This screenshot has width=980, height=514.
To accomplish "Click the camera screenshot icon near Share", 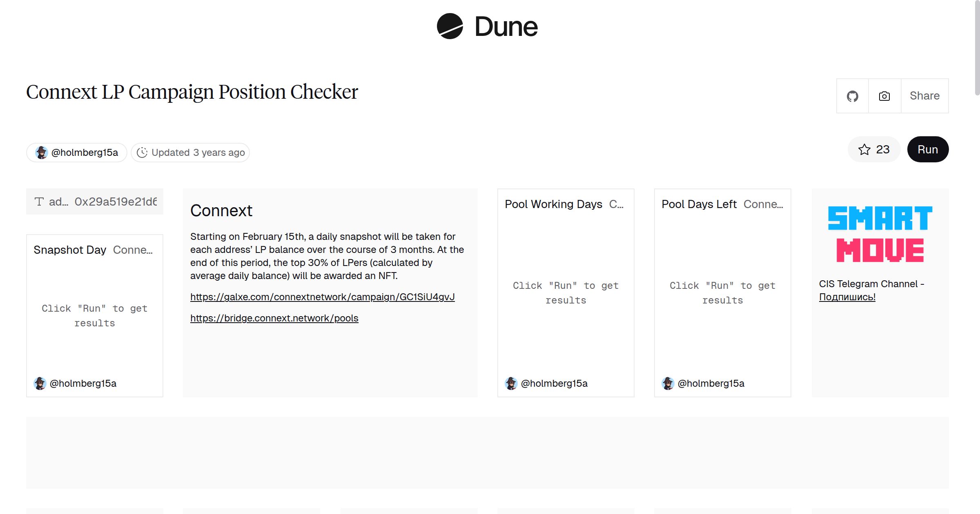I will [x=884, y=95].
